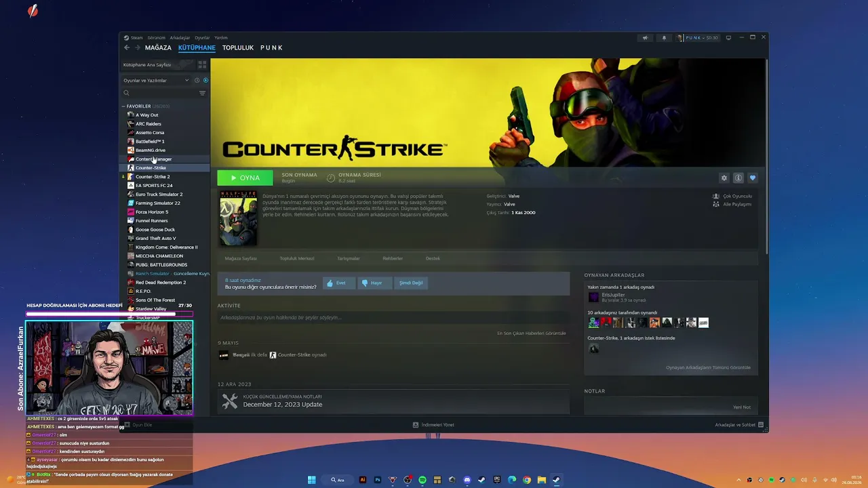The height and width of the screenshot is (488, 868).
Task: Open En Son Çıkan Haberleri Görüntüle link
Action: click(x=532, y=333)
